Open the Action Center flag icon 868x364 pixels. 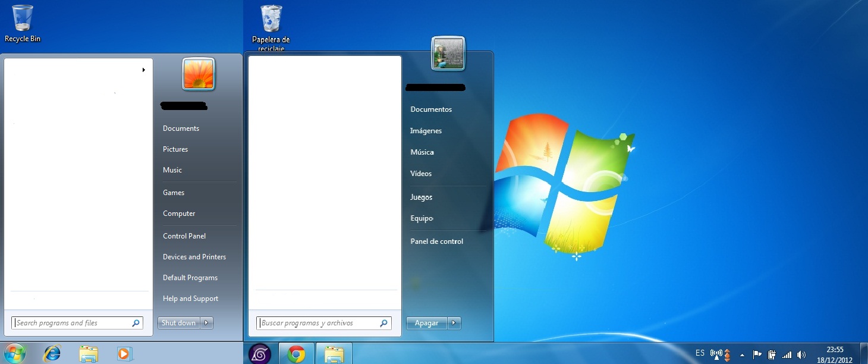(x=757, y=355)
